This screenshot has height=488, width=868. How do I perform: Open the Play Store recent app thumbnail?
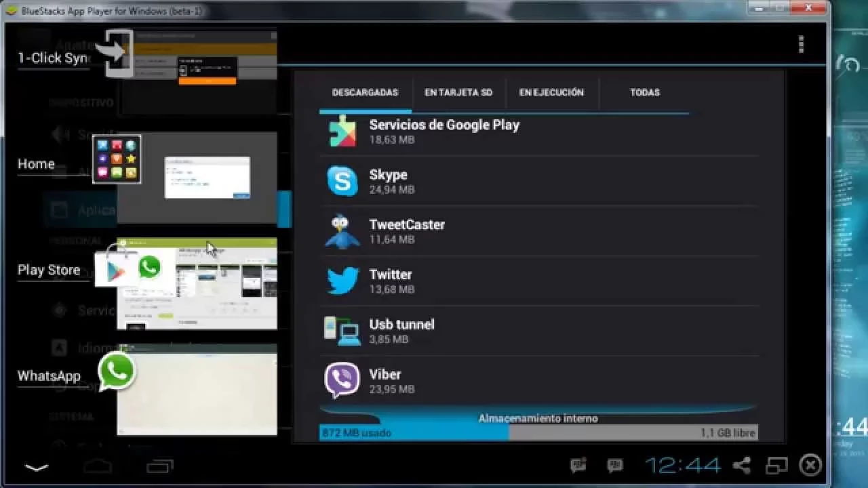pyautogui.click(x=197, y=283)
